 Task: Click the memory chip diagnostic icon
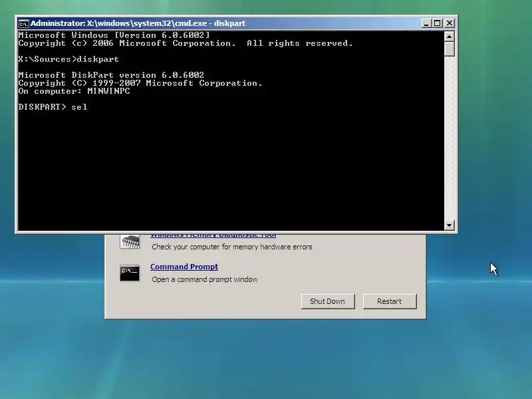coord(130,242)
